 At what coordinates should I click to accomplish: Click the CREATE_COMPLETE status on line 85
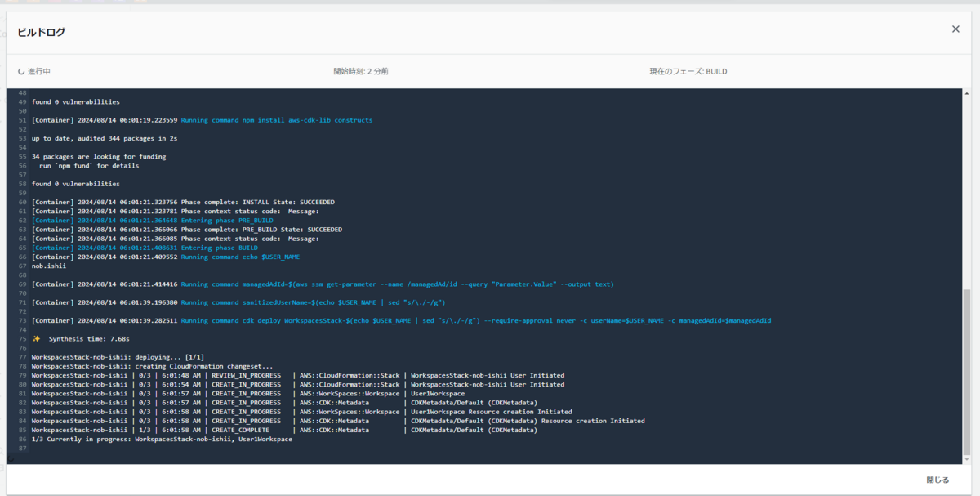(x=240, y=430)
